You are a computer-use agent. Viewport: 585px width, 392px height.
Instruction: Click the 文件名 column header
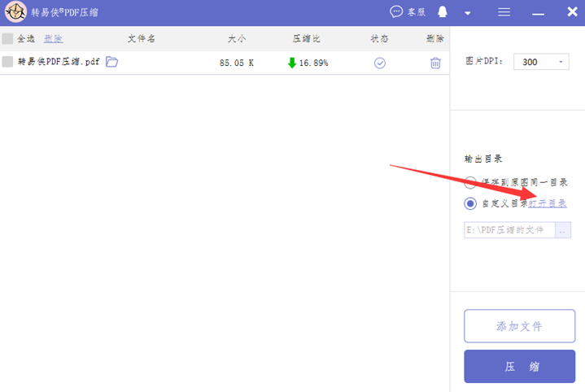pyautogui.click(x=142, y=38)
